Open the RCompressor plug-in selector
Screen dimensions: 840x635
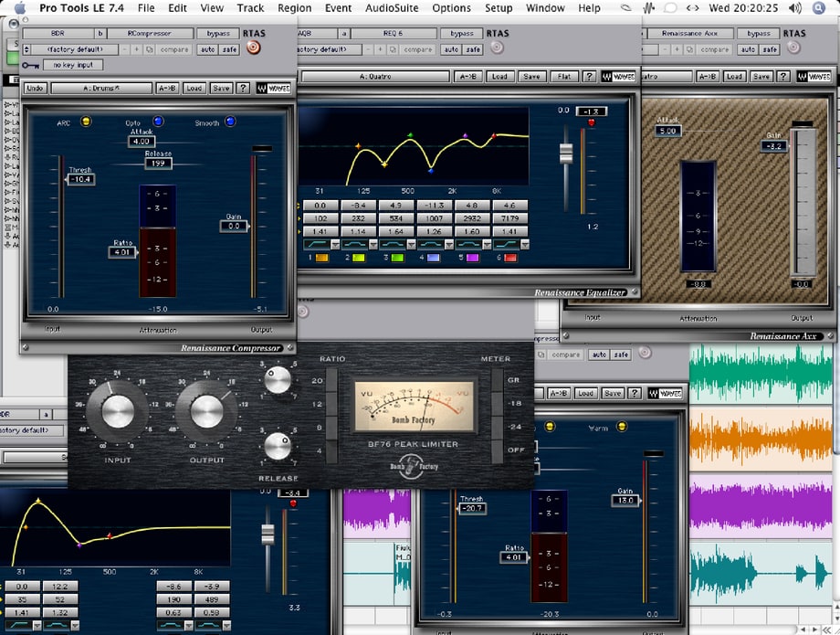coord(149,33)
